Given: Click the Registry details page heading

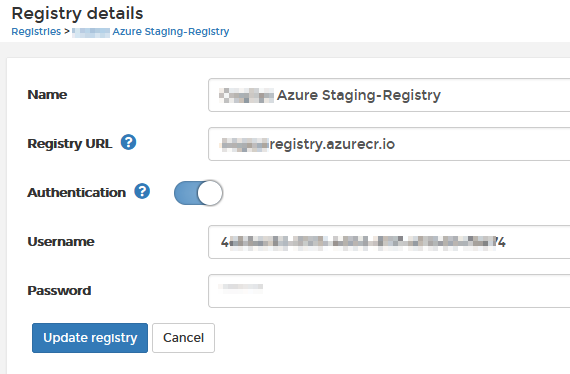Looking at the screenshot, I should 77,13.
